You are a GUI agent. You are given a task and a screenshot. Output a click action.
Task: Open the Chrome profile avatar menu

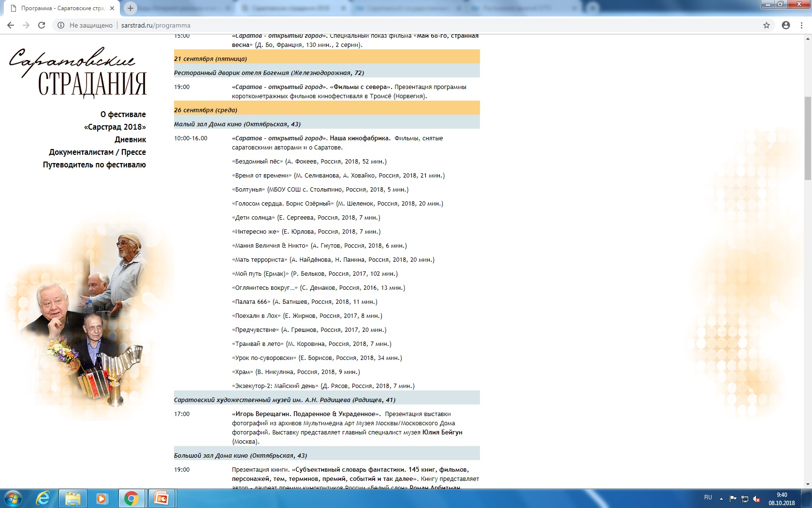click(x=786, y=25)
